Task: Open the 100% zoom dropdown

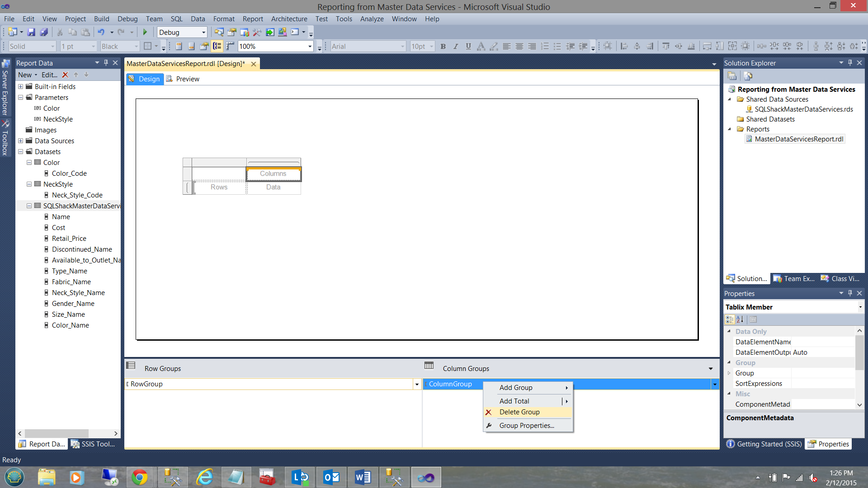Action: pyautogui.click(x=310, y=46)
